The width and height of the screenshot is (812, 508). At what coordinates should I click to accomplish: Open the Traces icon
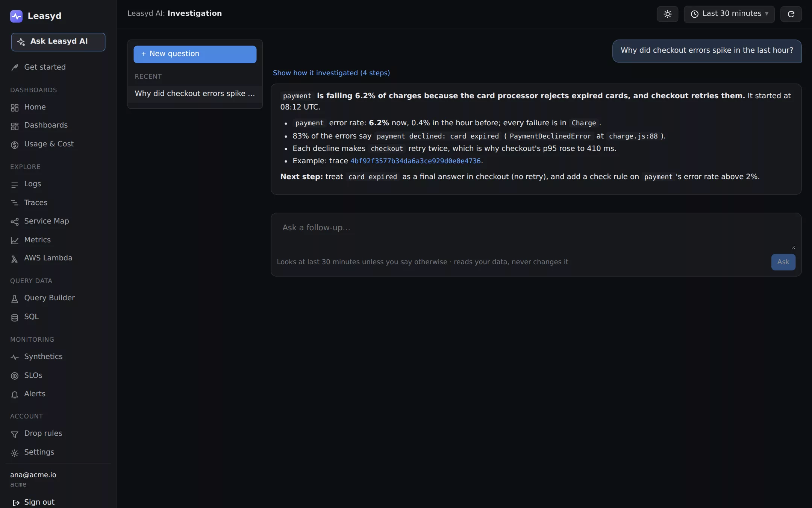tap(15, 203)
